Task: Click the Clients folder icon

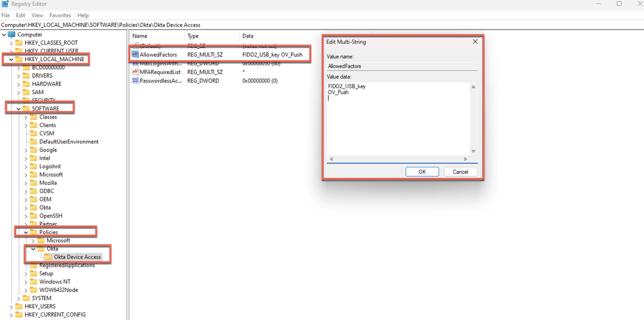Action: coord(33,125)
